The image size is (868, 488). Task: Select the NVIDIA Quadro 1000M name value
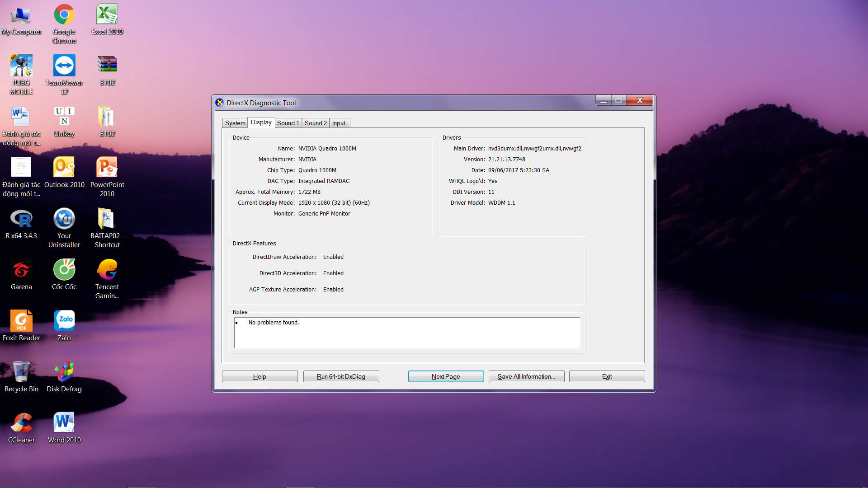[327, 149]
